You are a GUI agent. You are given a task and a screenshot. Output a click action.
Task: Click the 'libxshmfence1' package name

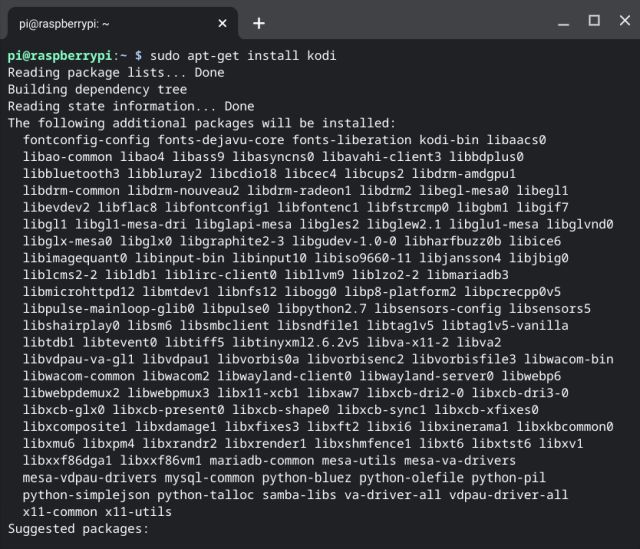pos(362,444)
